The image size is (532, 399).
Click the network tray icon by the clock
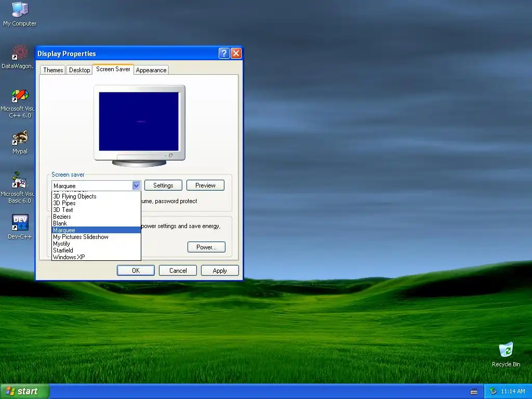(x=494, y=391)
